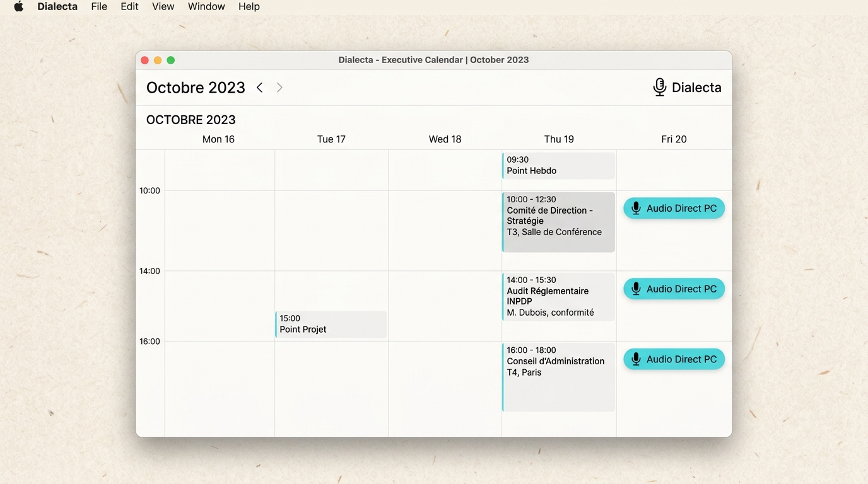Open the Conseil d'Administration event
868x484 pixels.
(x=558, y=377)
